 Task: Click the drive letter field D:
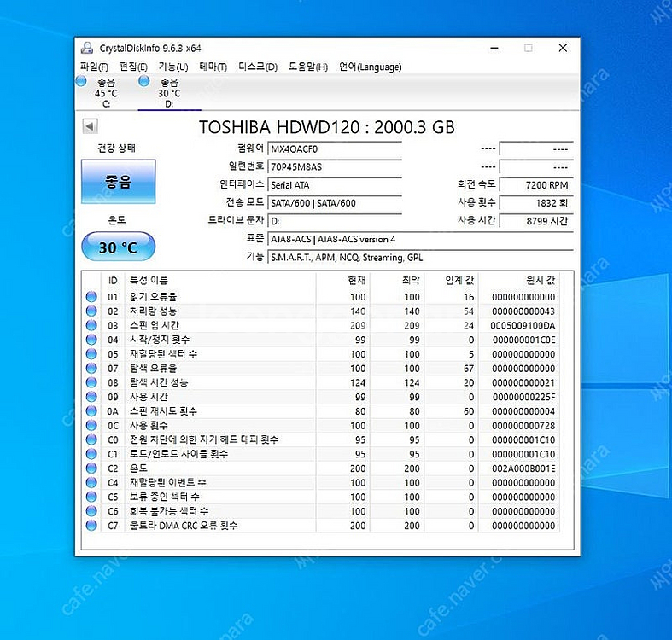[335, 221]
